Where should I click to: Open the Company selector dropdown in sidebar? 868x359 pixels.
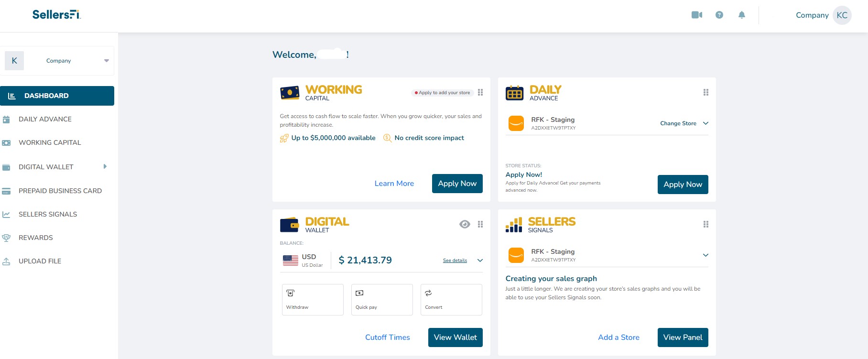click(x=57, y=61)
